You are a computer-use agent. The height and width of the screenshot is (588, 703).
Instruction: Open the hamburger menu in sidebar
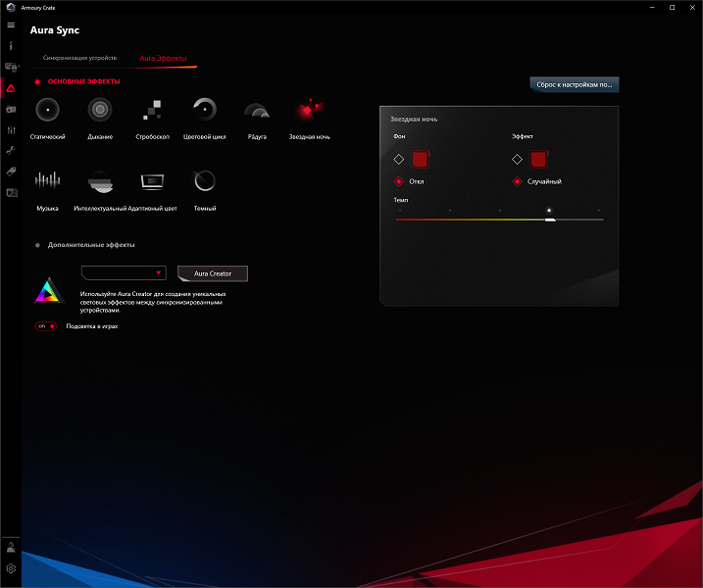[x=11, y=25]
